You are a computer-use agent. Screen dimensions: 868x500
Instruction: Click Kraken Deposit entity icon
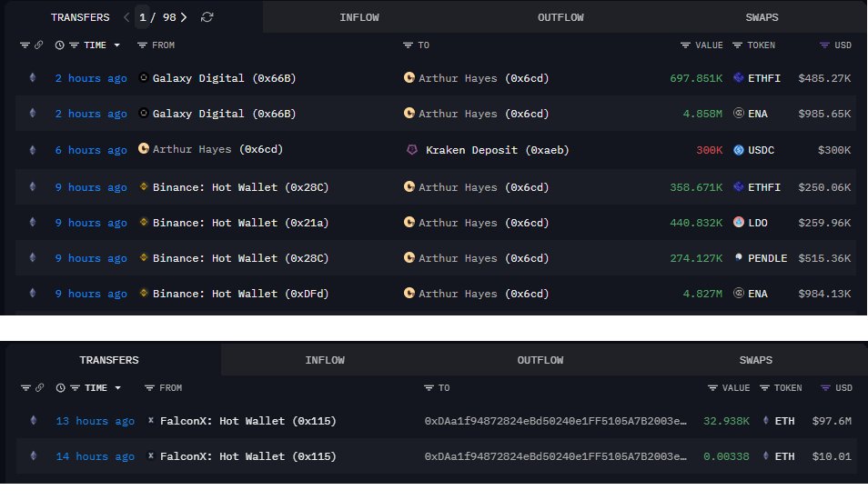point(412,150)
